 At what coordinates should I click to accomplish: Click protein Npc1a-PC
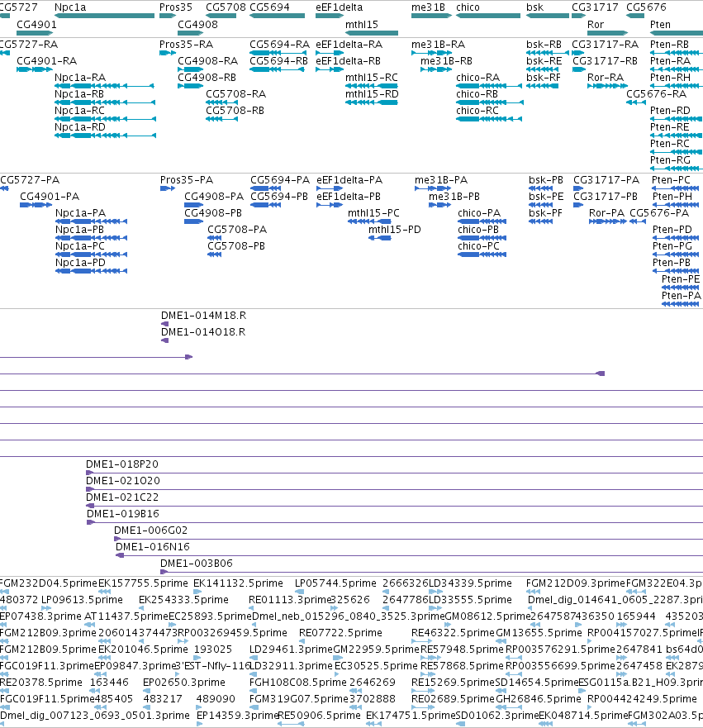point(80,246)
